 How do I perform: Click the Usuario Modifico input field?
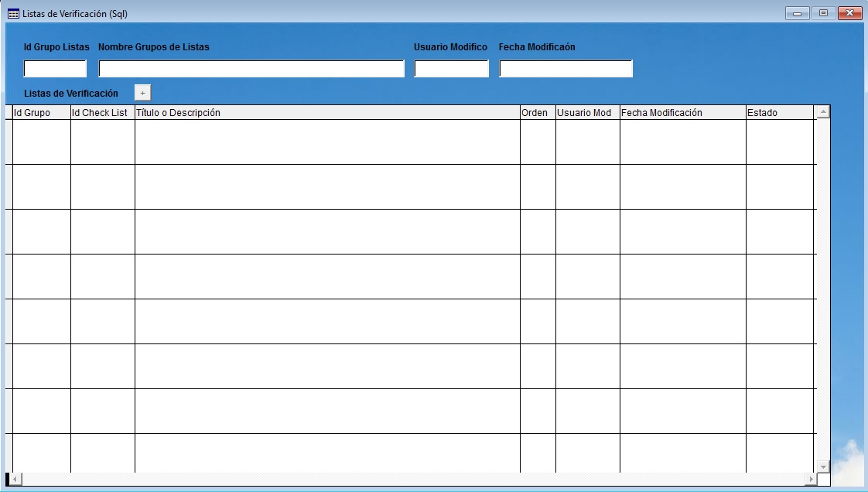451,69
